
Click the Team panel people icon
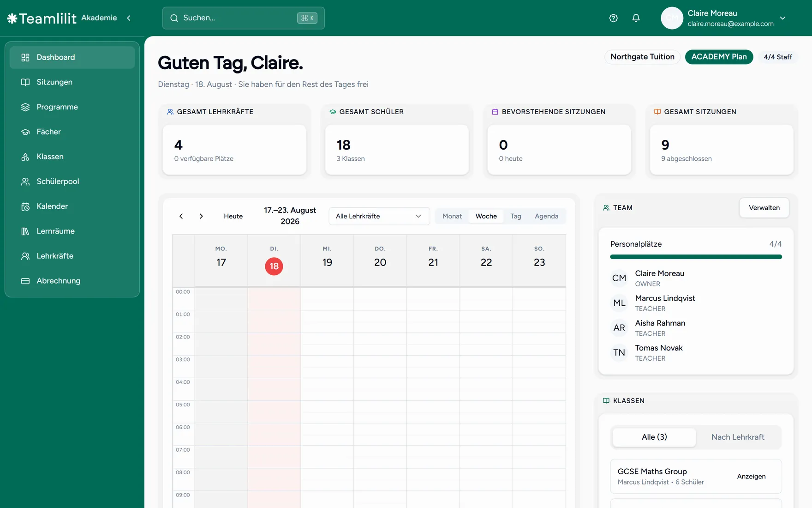pos(606,208)
